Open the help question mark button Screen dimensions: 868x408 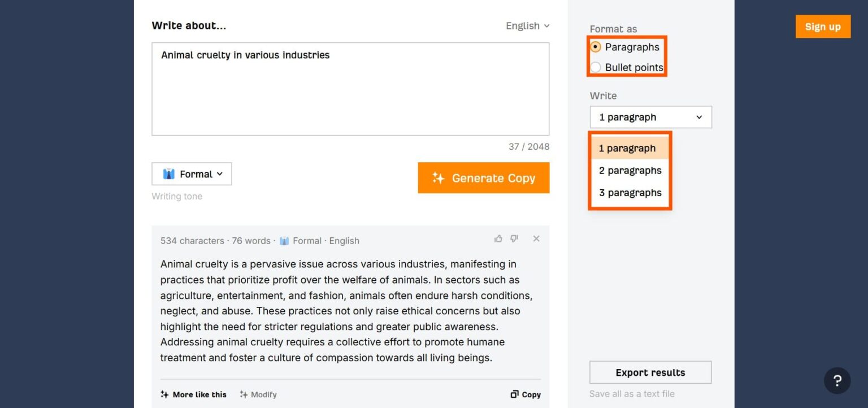tap(837, 380)
